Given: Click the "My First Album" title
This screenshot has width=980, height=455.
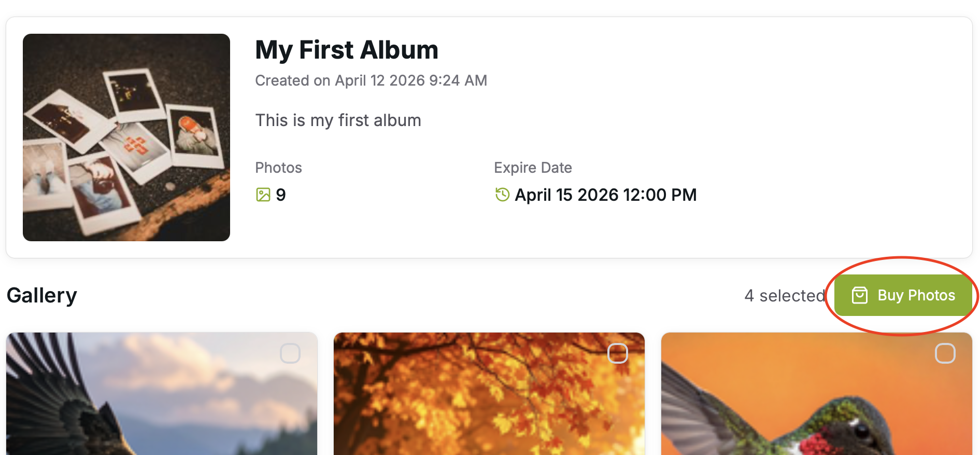Looking at the screenshot, I should click(x=347, y=50).
